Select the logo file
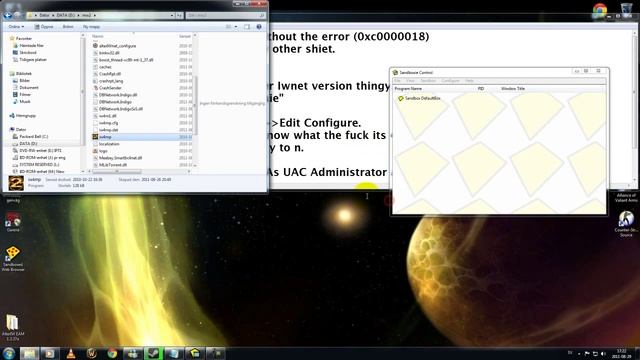 (100, 151)
